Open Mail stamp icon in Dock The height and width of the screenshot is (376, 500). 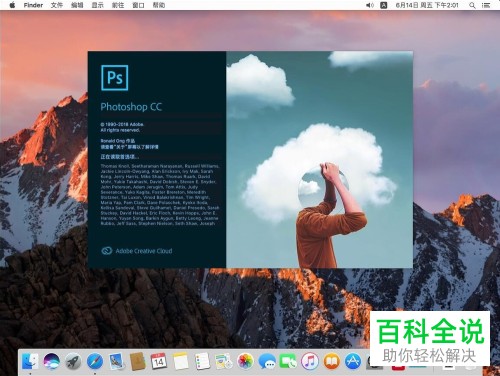(x=116, y=362)
